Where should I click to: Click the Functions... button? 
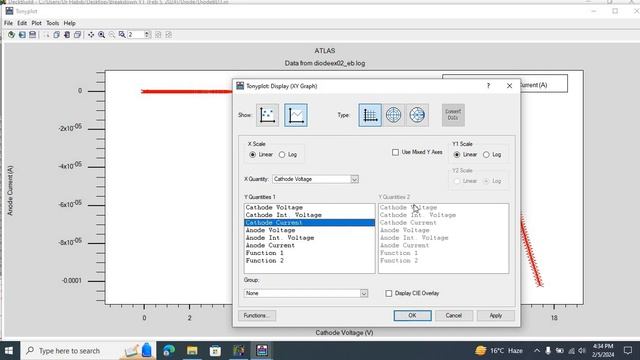coord(257,316)
